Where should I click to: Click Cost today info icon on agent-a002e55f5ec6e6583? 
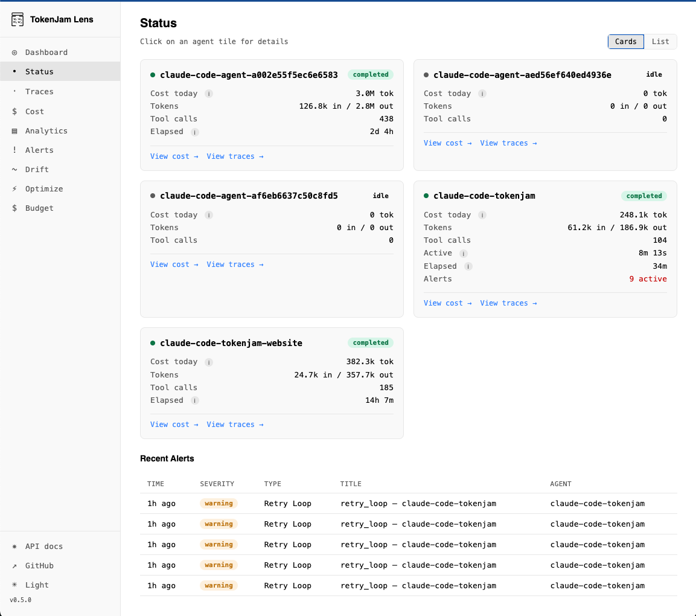point(209,94)
